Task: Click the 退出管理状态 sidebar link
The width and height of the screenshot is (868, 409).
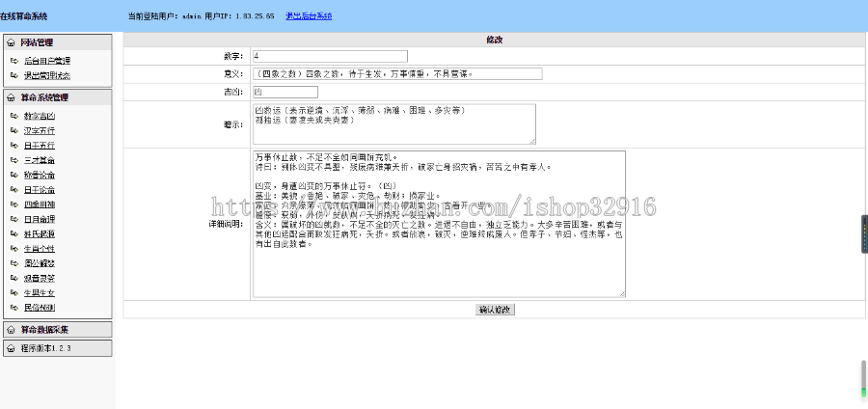Action: [46, 75]
